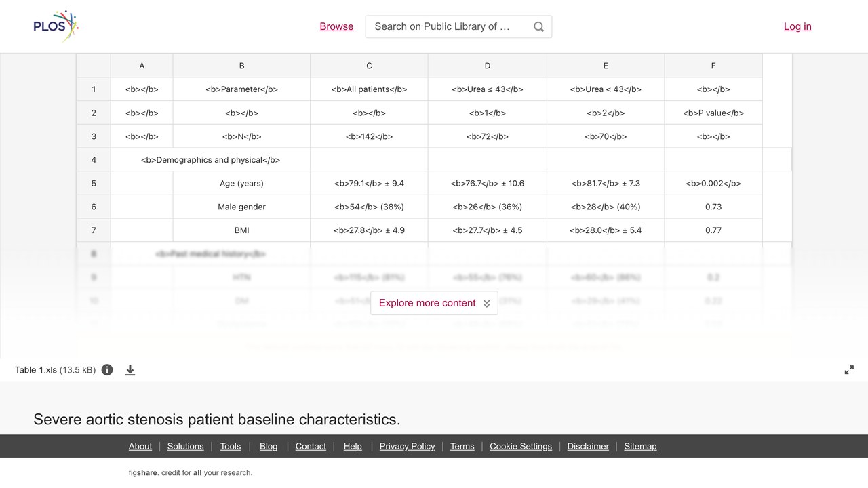
Task: Open Cookie Settings in the footer
Action: coord(521,446)
